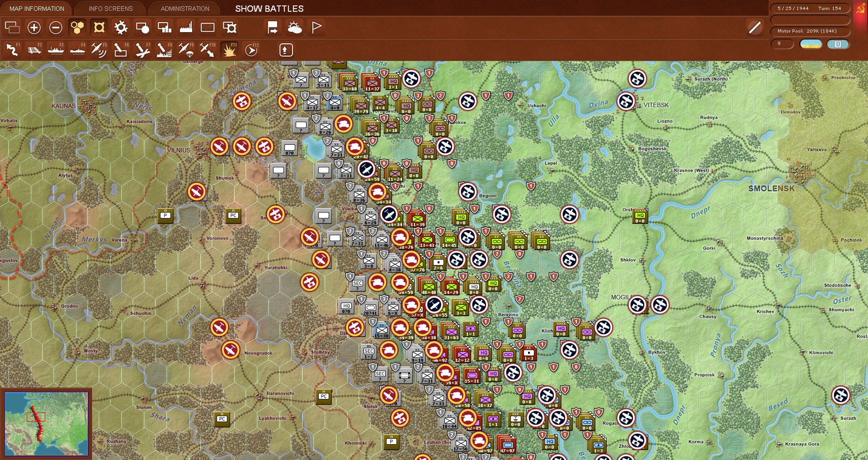Click the gear-shaped map overlay icon
868x460 pixels.
(x=121, y=28)
